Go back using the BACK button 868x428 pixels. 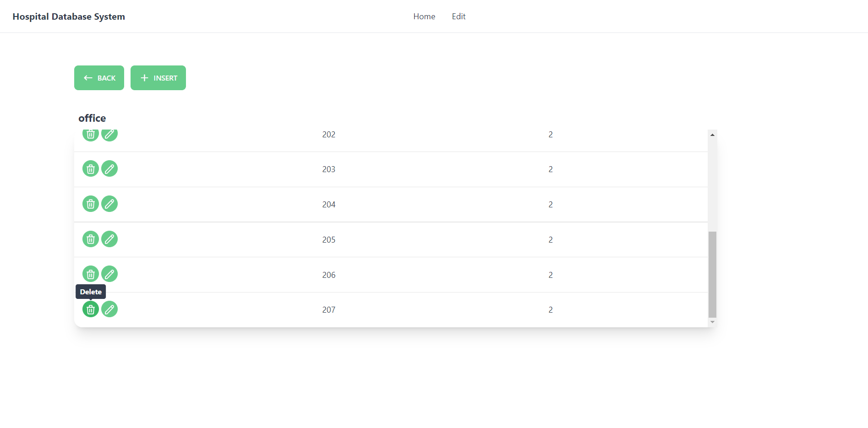(99, 78)
